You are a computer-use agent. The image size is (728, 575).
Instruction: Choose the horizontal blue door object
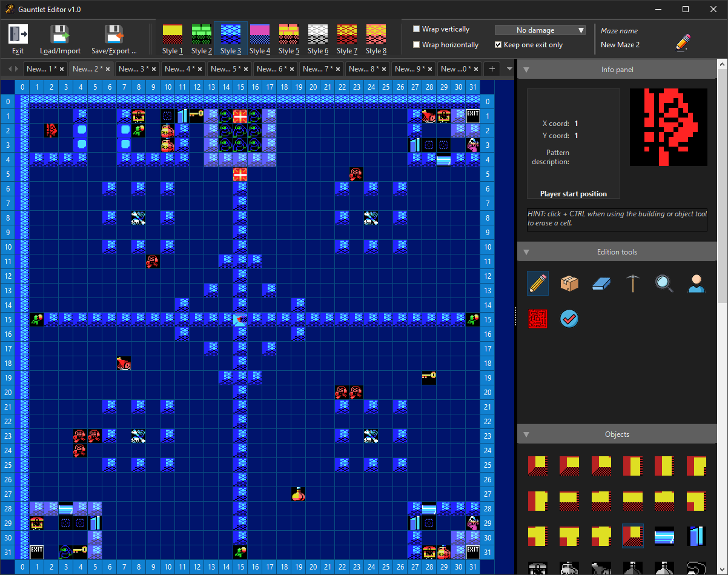click(664, 536)
